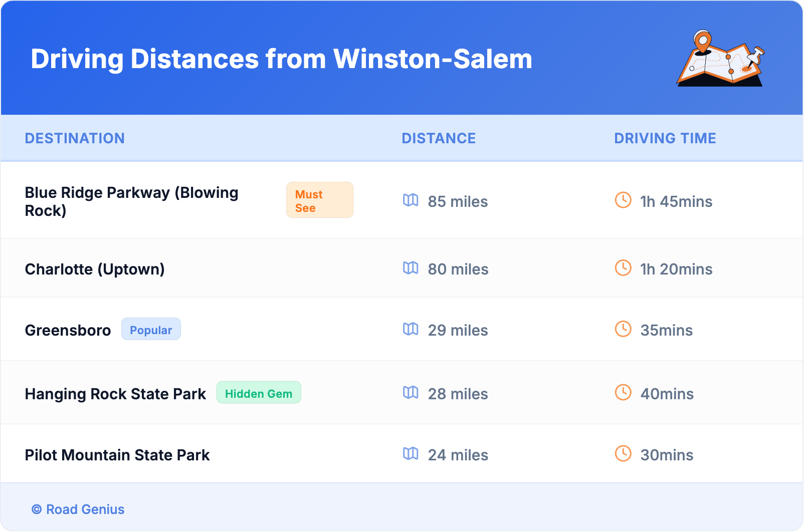804x532 pixels.
Task: Click the clock icon beside 1h 45mins
Action: (x=623, y=200)
